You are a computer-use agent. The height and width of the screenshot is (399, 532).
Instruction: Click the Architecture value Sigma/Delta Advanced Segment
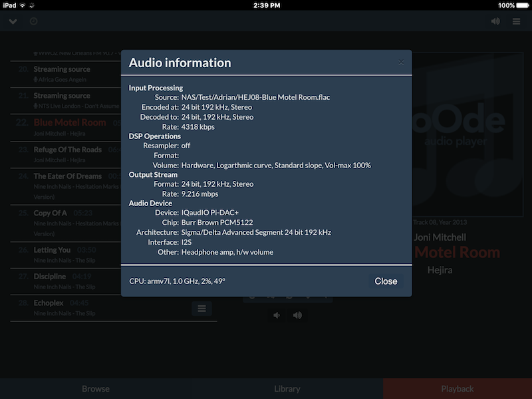pyautogui.click(x=256, y=232)
